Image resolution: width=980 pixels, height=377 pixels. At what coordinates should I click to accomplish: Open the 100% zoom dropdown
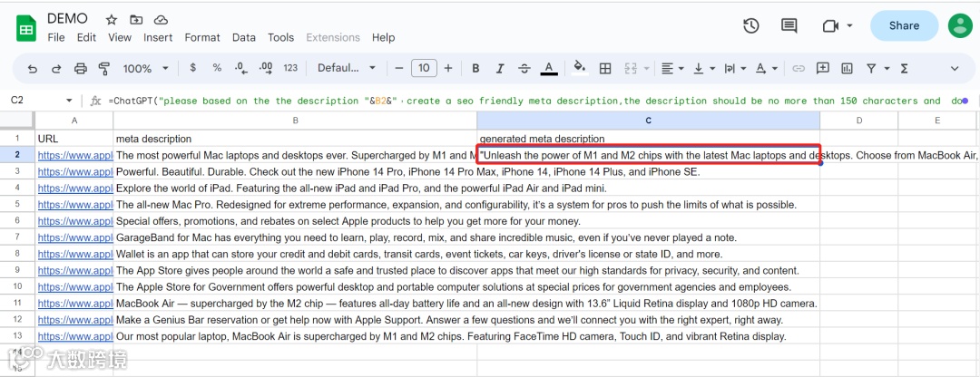pos(146,69)
